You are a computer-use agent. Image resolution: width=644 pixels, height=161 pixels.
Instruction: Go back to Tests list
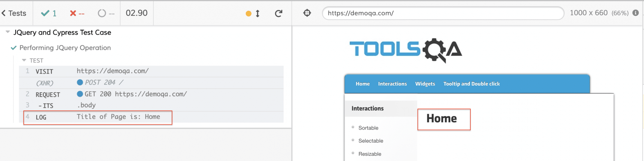(14, 13)
